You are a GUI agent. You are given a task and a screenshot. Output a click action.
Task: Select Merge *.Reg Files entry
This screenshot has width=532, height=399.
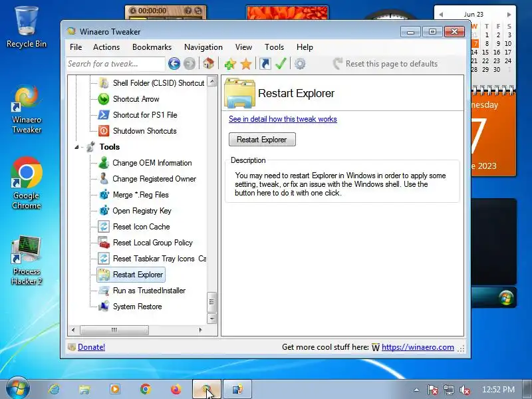140,195
